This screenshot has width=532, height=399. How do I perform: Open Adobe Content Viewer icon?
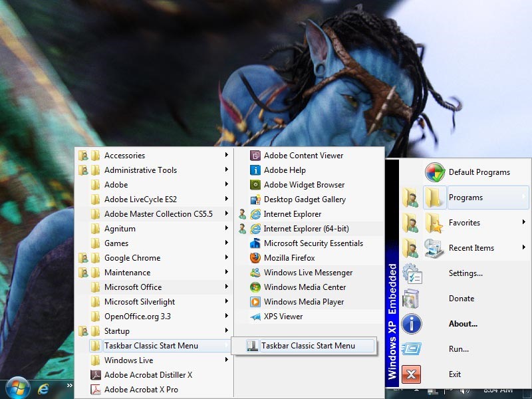click(255, 156)
